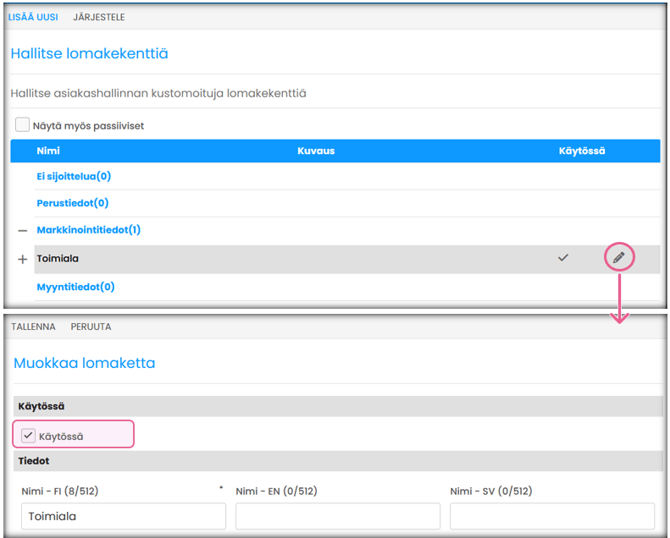Click the Nimi - EN input field

click(x=337, y=516)
